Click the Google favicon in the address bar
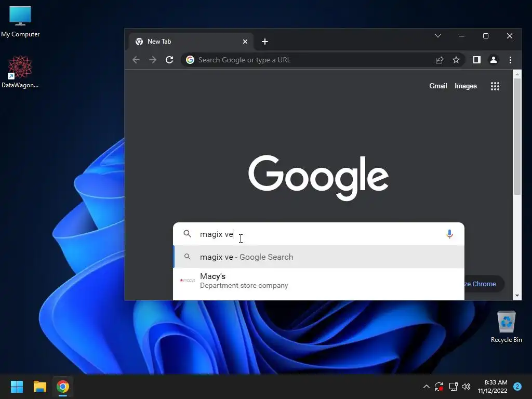 pos(190,60)
